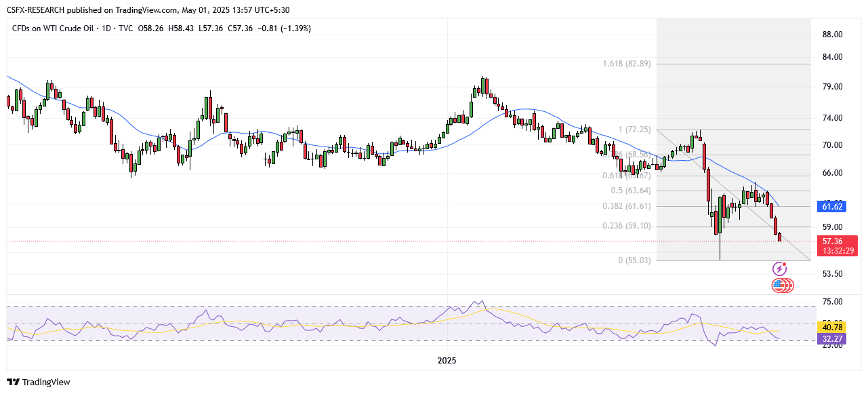Click the purple 32.27 RSI value label
Screen dimensions: 868x394
coord(831,338)
